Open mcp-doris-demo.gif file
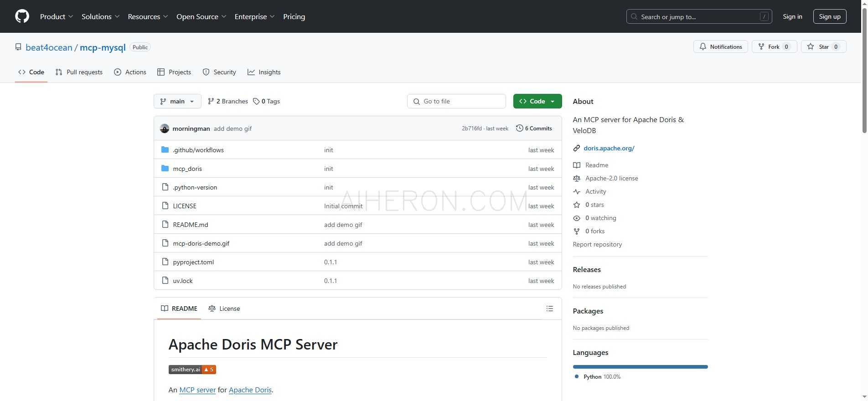This screenshot has height=401, width=868. [x=201, y=243]
